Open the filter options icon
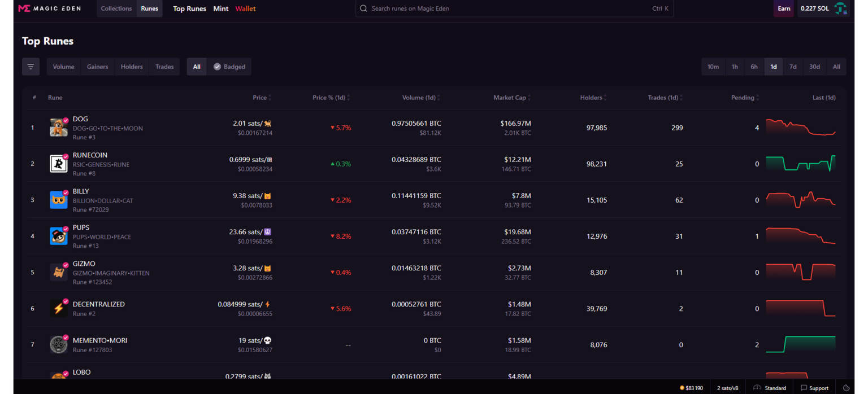The image size is (868, 394). (31, 67)
